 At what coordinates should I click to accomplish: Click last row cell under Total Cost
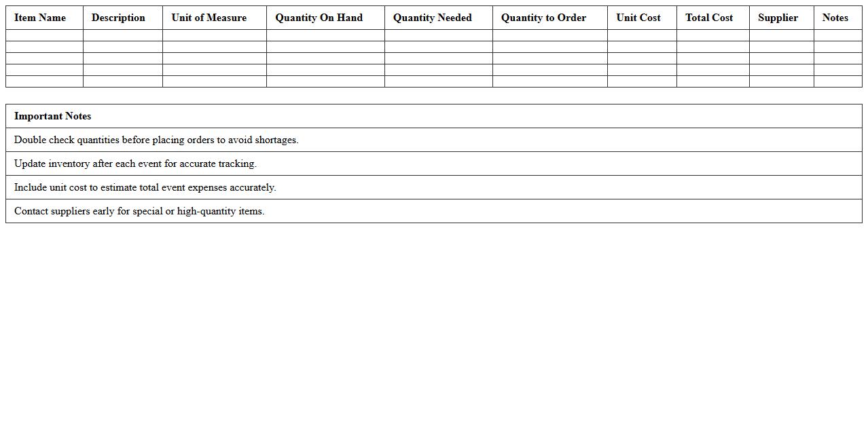pyautogui.click(x=712, y=81)
